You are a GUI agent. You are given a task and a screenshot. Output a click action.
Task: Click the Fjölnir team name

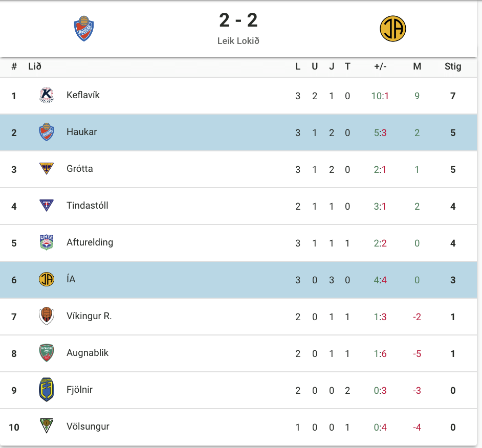point(80,390)
